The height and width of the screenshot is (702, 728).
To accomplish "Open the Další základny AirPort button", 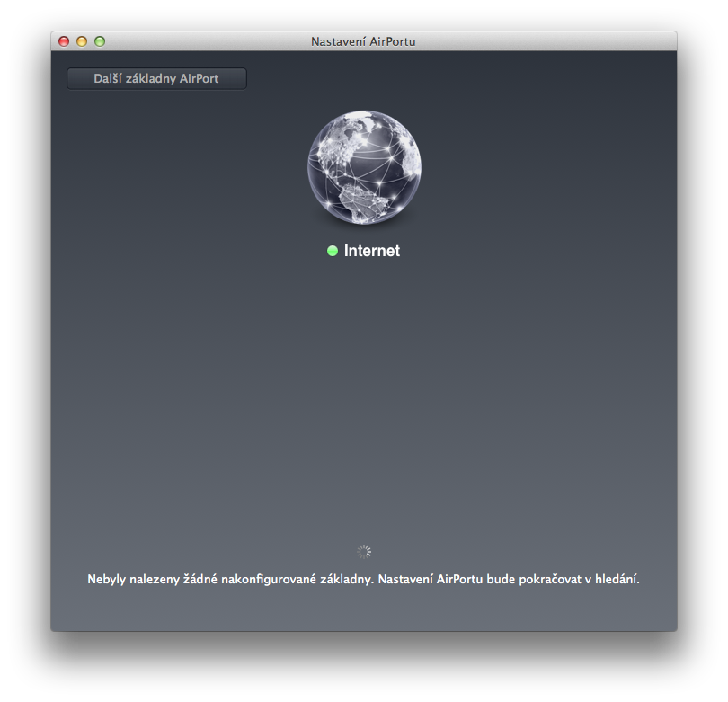I will tap(156, 78).
